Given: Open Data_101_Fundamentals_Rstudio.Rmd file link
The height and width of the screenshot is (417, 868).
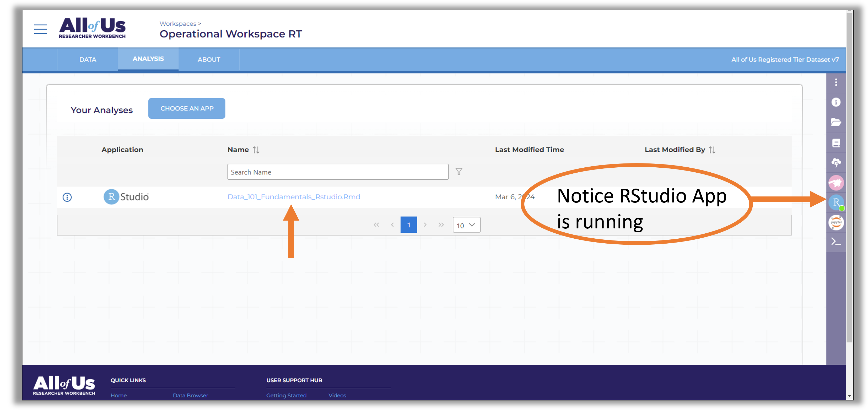Looking at the screenshot, I should coord(294,196).
